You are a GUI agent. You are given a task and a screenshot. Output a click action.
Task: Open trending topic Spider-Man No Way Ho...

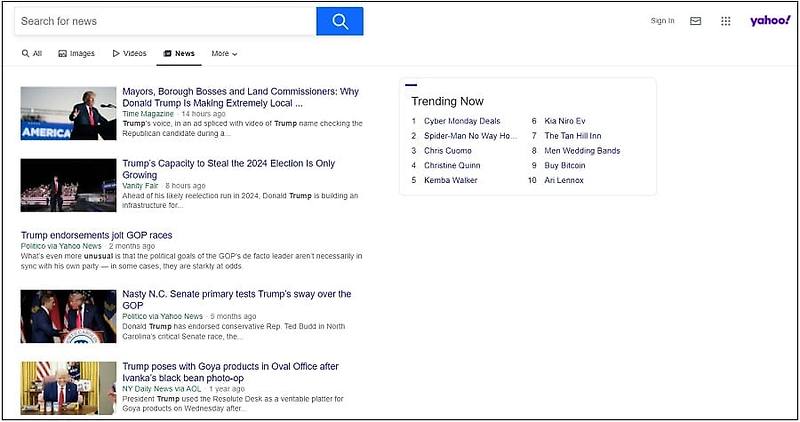tap(470, 136)
